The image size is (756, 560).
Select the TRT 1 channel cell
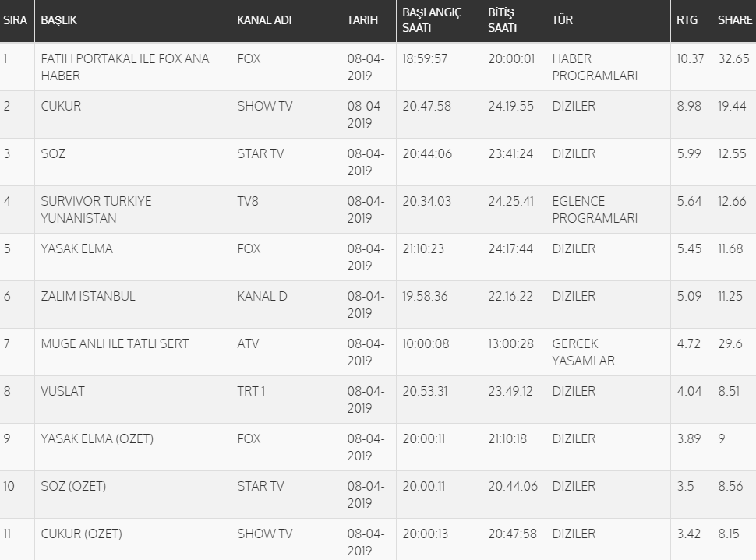coord(251,391)
